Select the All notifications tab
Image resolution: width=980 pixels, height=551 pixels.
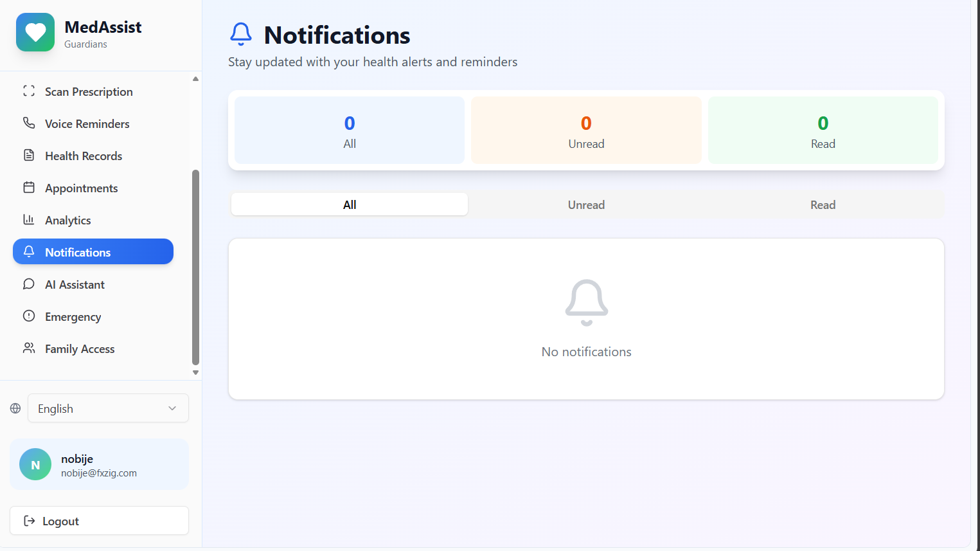point(350,204)
